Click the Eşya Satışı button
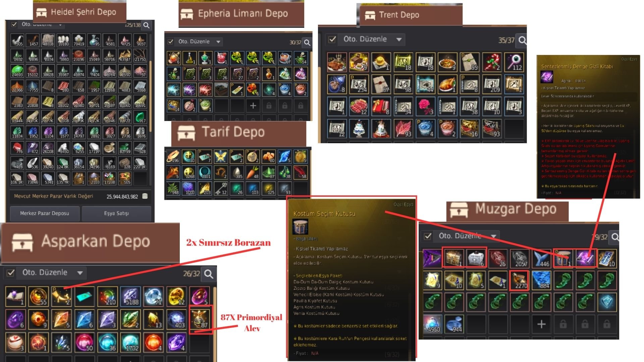 [116, 213]
